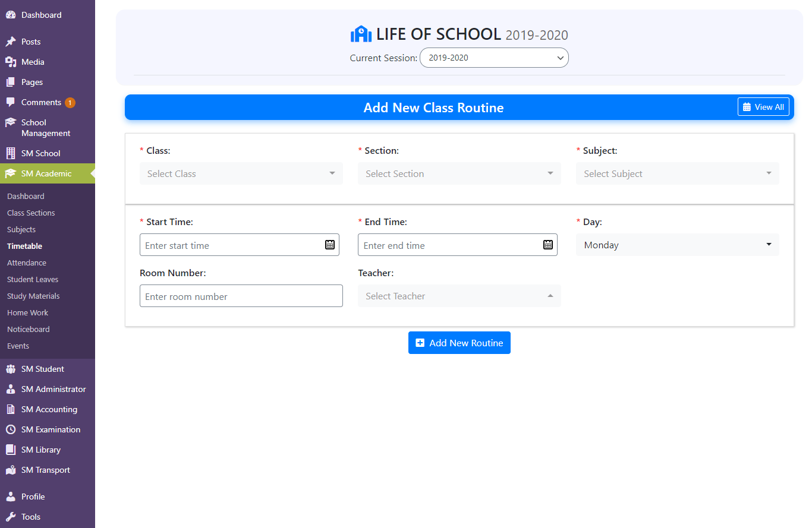Open the Media menu item
Viewport: 812px width, 528px height.
click(48, 62)
